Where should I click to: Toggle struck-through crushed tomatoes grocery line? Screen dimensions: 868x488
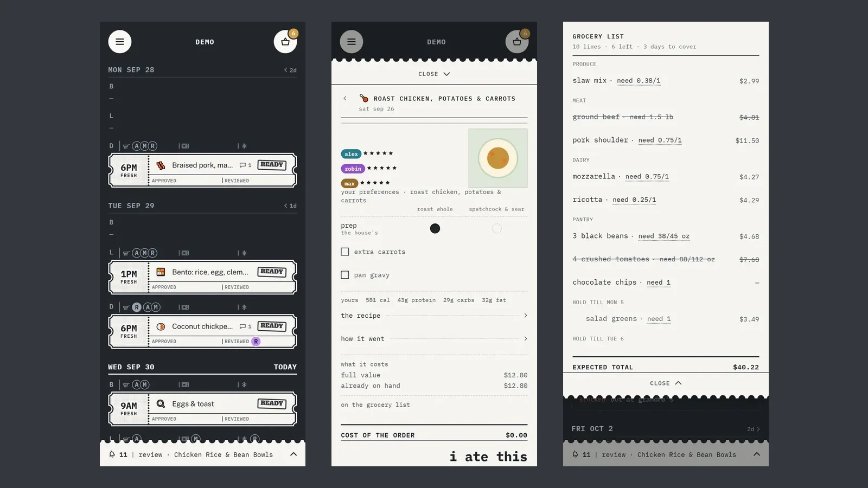click(666, 259)
